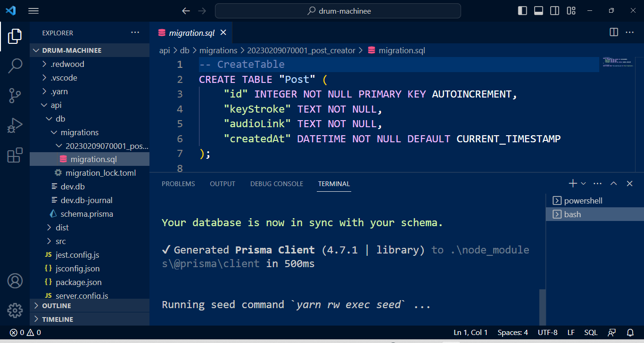The height and width of the screenshot is (343, 644).
Task: Collapse the migrations folder
Action: [x=90, y=132]
